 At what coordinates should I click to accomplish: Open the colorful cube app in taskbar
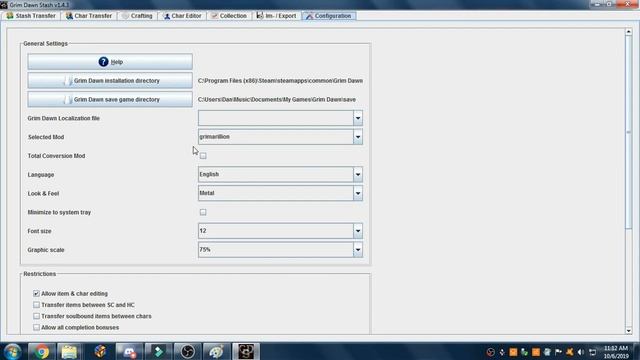click(x=100, y=351)
